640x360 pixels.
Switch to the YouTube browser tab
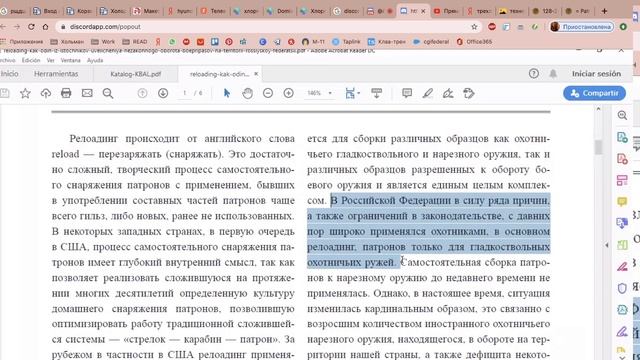coord(446,11)
